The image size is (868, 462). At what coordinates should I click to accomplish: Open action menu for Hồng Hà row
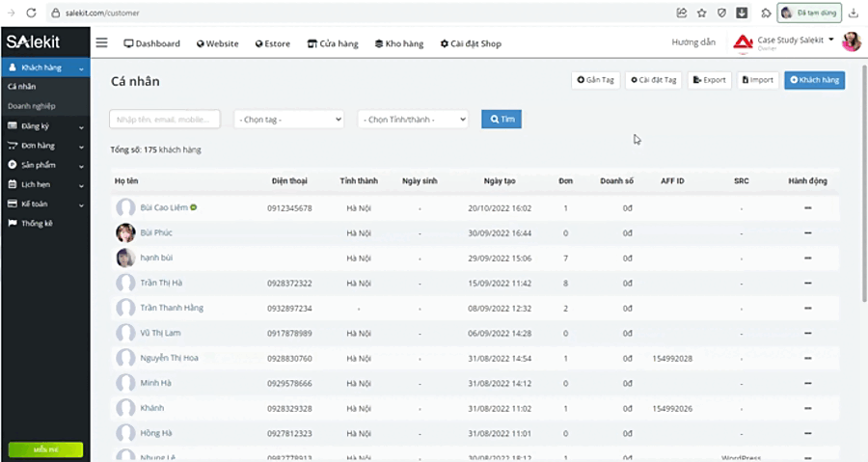click(x=807, y=433)
